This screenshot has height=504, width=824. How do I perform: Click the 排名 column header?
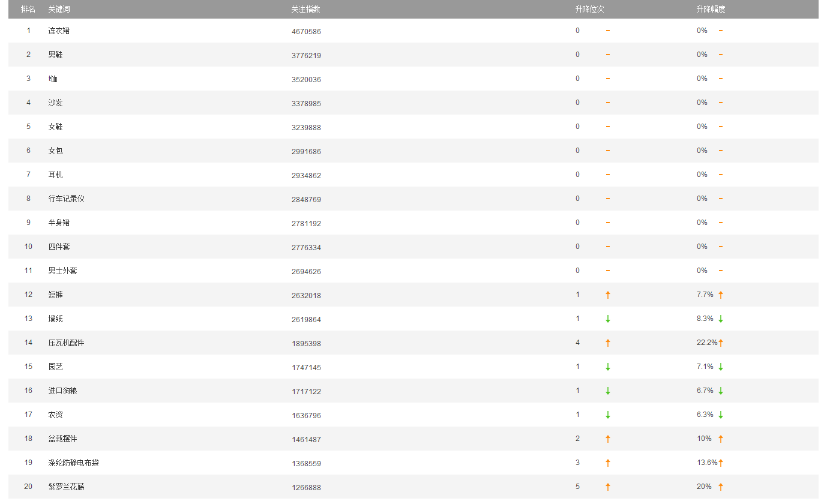click(28, 9)
